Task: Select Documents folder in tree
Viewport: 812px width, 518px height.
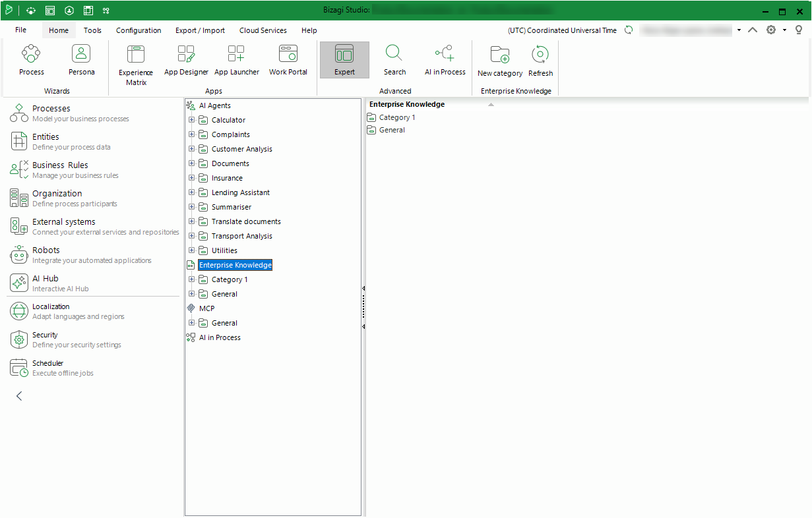Action: pos(230,163)
